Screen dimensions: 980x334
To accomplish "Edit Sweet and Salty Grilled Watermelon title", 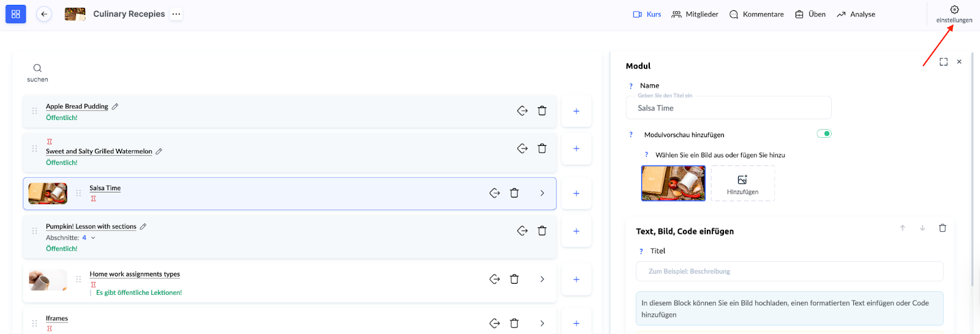I will tap(159, 151).
